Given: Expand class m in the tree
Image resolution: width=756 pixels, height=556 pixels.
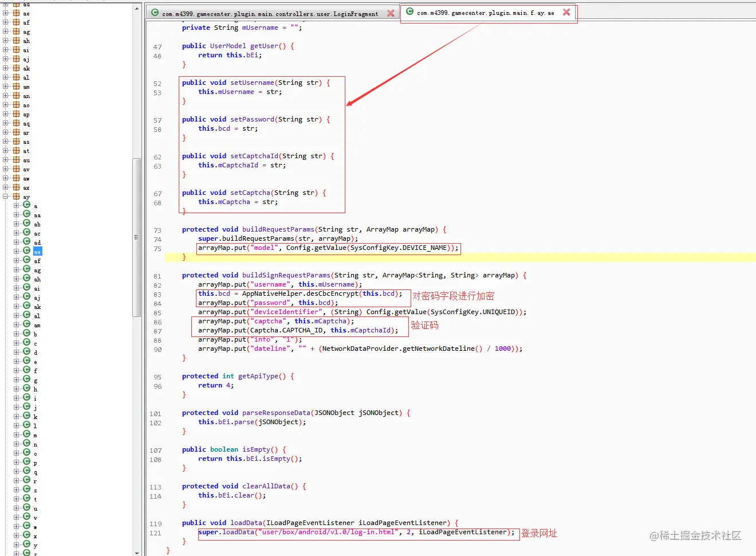Looking at the screenshot, I should pos(17,435).
